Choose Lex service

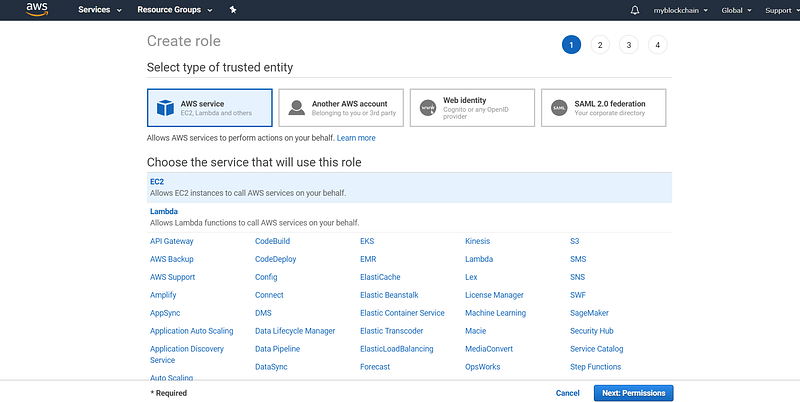471,277
